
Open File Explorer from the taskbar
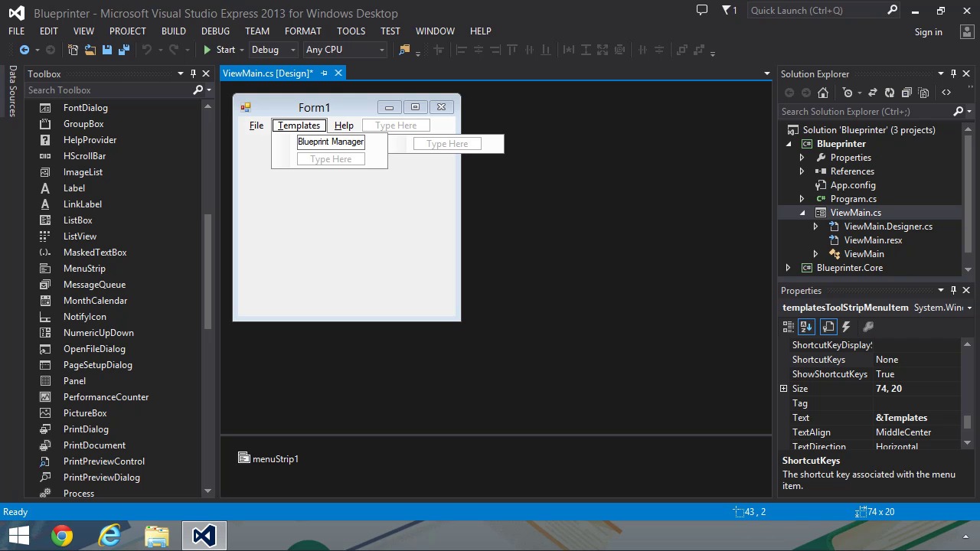click(x=157, y=536)
